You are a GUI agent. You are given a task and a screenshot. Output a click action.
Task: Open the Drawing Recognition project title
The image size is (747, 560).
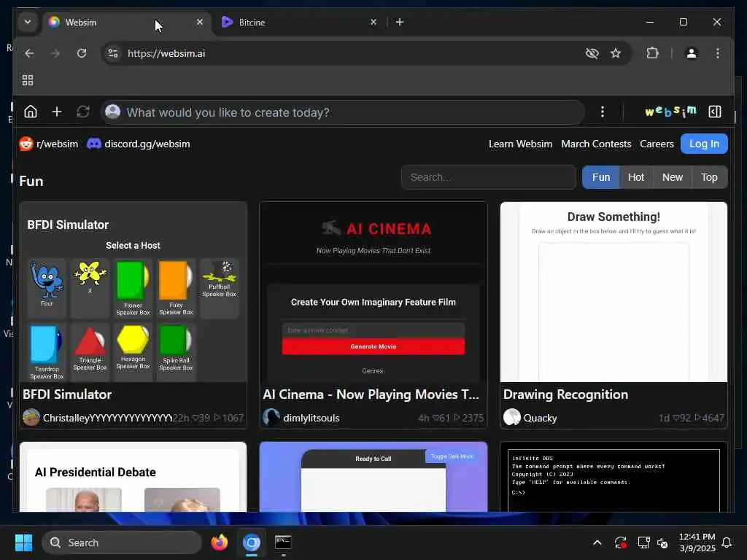565,394
